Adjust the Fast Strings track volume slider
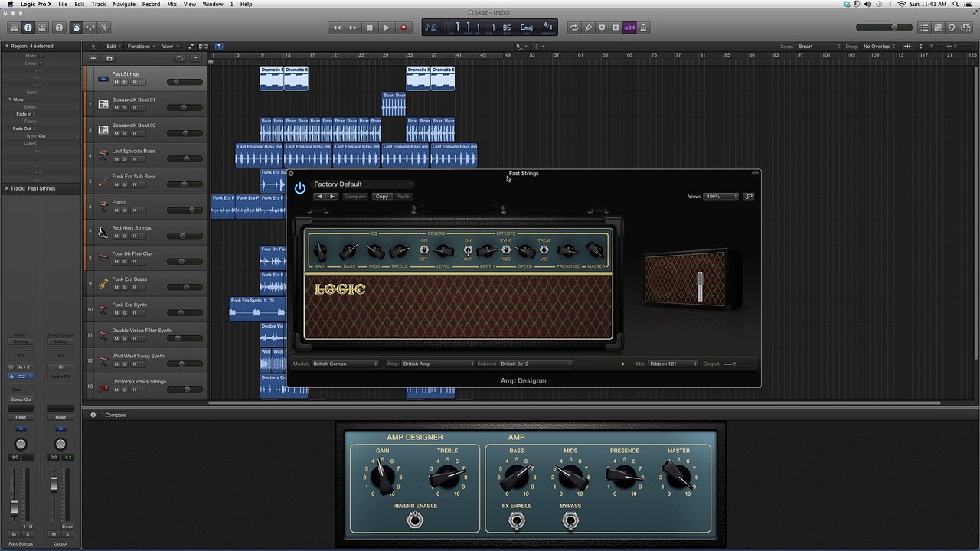Screen dimensions: 980x551 [184, 82]
